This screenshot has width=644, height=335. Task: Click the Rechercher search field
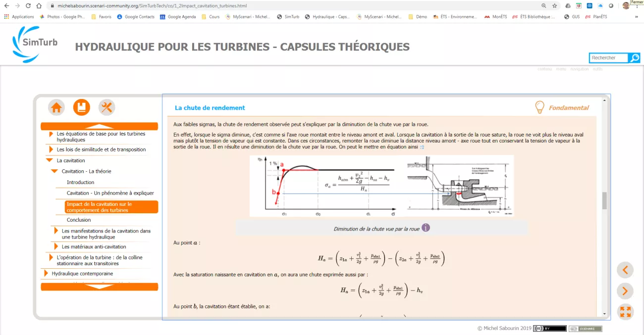608,58
